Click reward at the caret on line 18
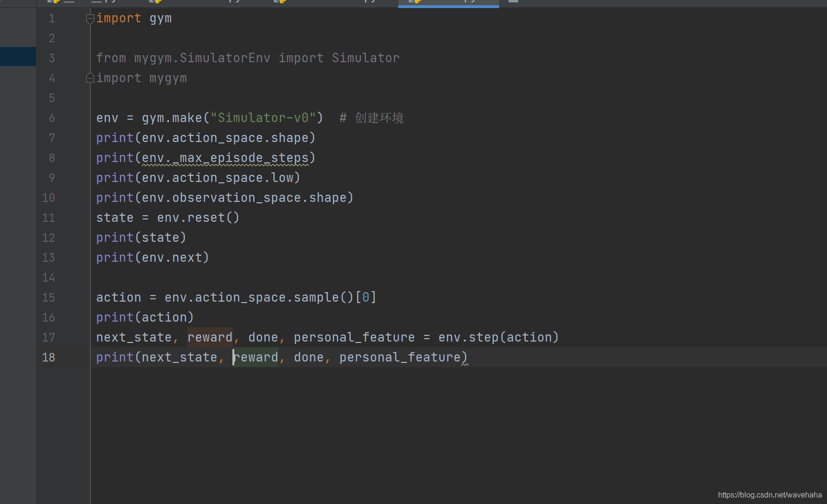Image resolution: width=827 pixels, height=504 pixels. click(255, 357)
